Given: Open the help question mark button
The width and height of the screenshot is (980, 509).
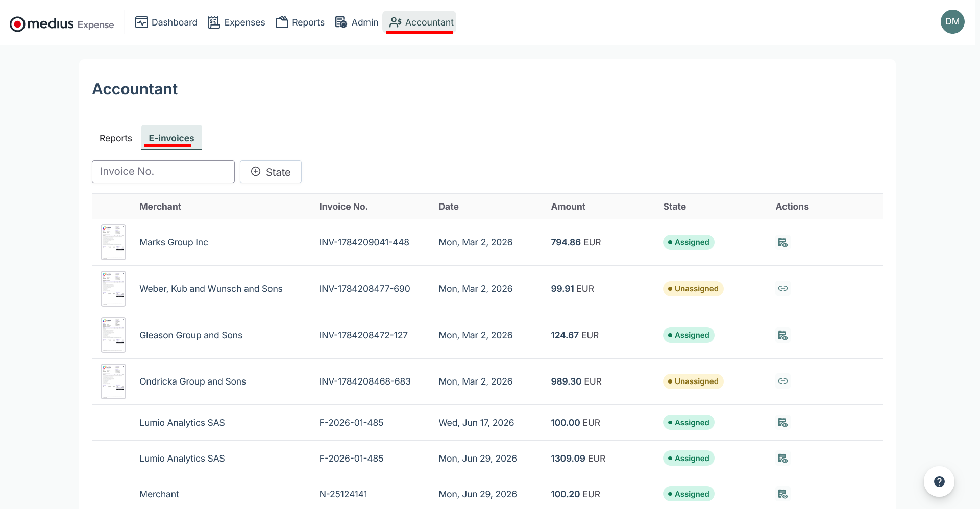Looking at the screenshot, I should point(939,481).
